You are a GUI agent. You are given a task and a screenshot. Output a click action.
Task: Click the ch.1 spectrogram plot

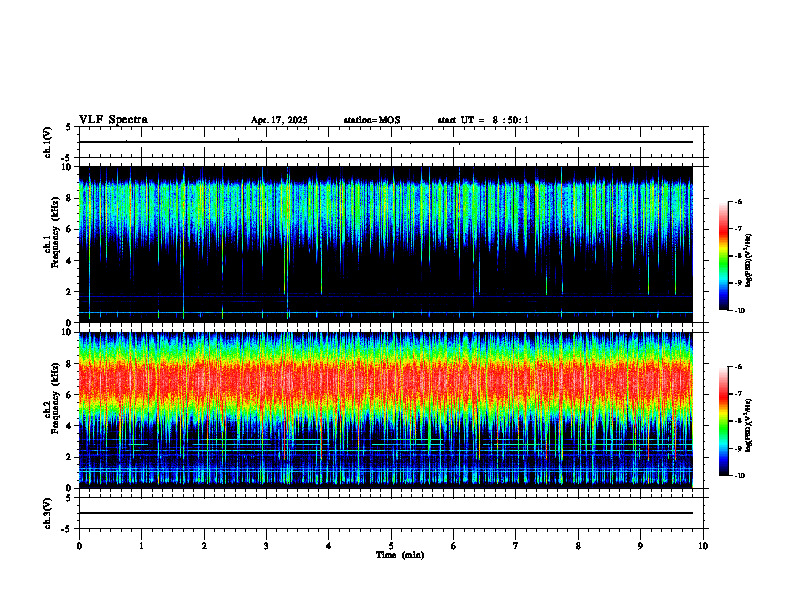click(386, 244)
